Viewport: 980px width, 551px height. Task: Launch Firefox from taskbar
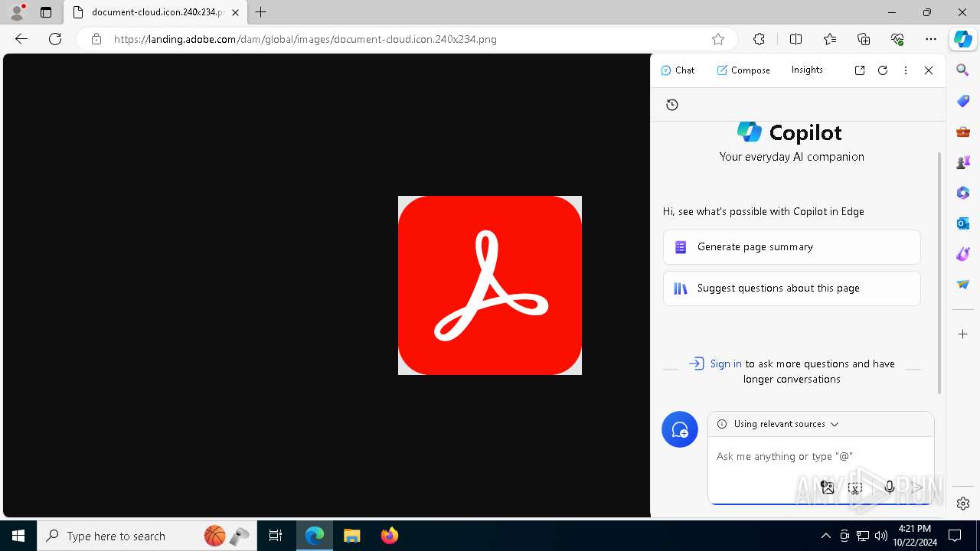click(390, 536)
